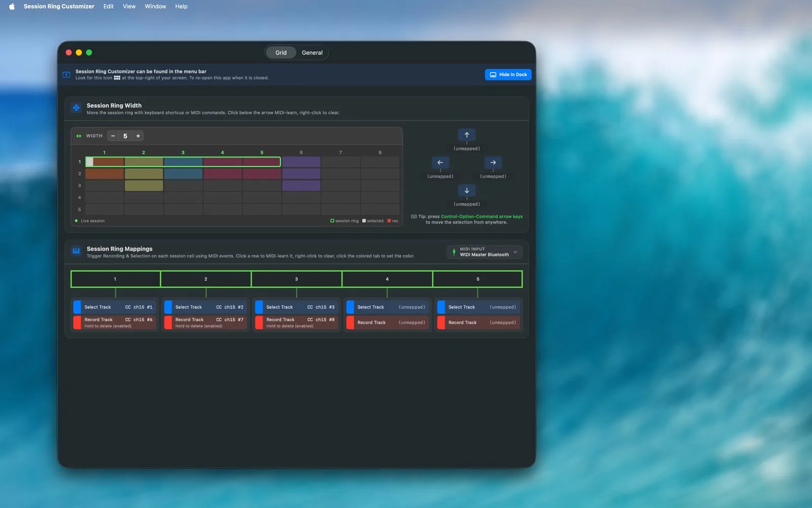The width and height of the screenshot is (812, 508).
Task: Click unmapped Select Track row in column 5
Action: (479, 307)
